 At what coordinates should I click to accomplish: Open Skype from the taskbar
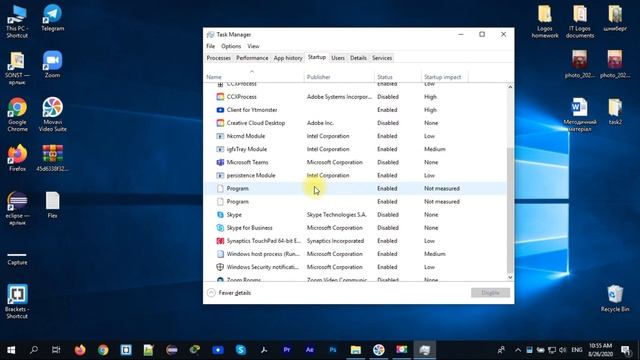(x=241, y=350)
